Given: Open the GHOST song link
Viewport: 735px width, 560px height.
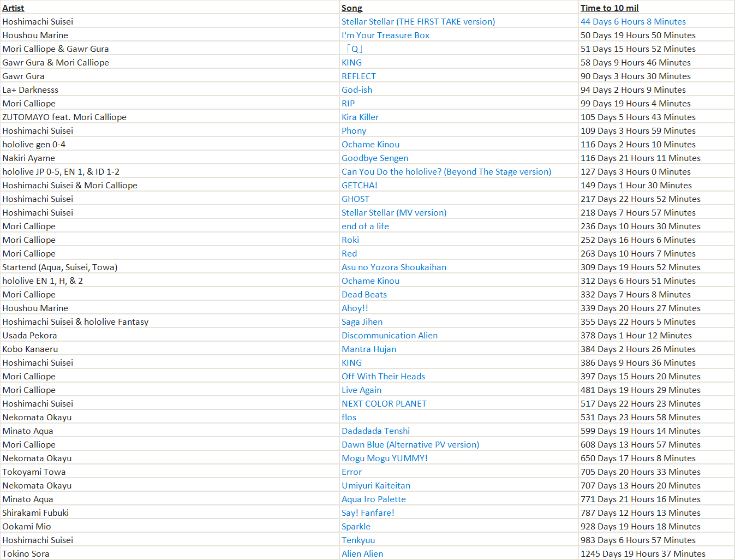Looking at the screenshot, I should tap(355, 199).
